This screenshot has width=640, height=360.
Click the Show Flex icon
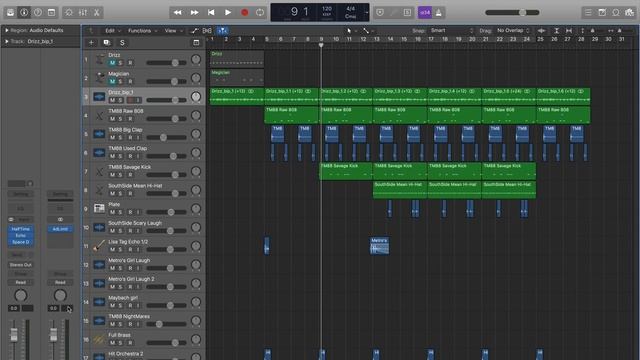pos(207,31)
